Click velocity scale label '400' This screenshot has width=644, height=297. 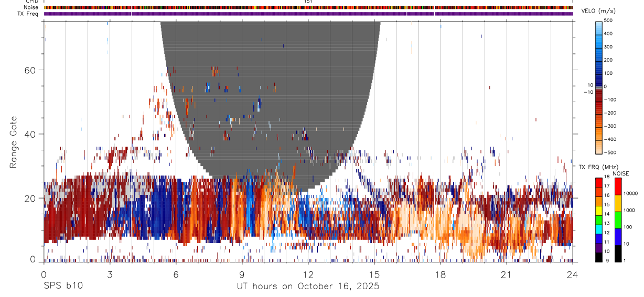click(608, 34)
